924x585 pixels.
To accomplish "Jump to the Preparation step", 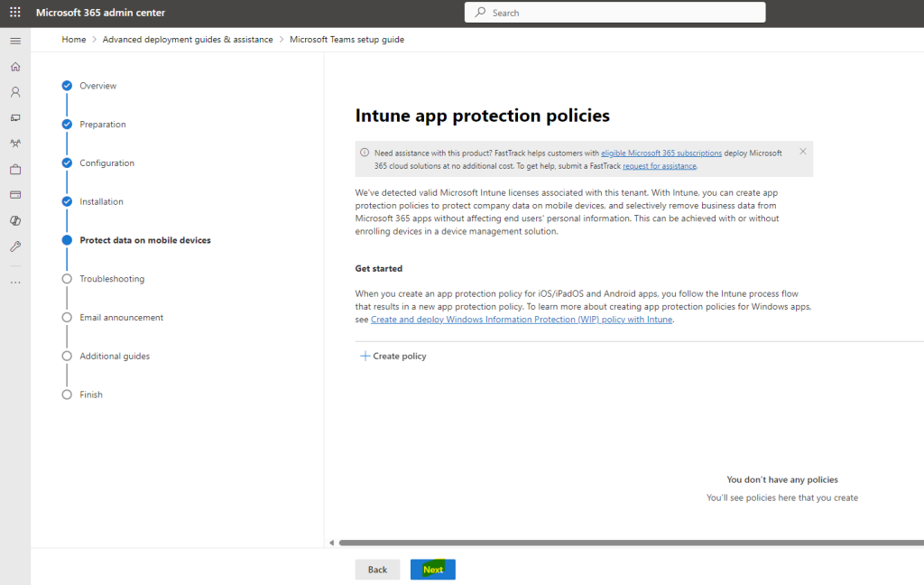I will pyautogui.click(x=103, y=125).
